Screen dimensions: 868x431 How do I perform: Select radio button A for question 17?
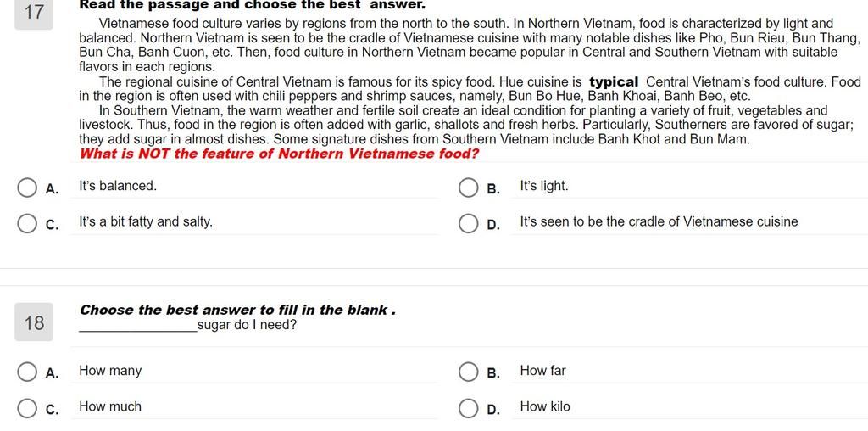[x=26, y=188]
